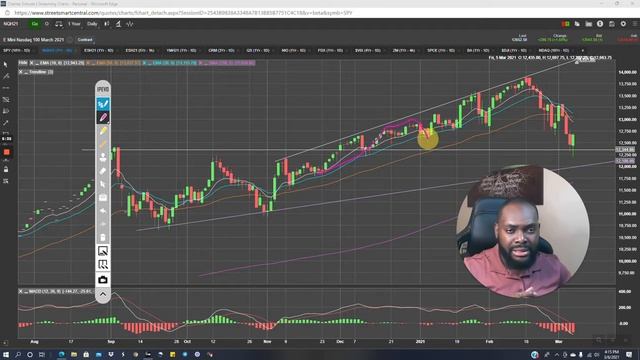This screenshot has height=360, width=640.
Task: Open the Daily frequency dropdown
Action: coord(92,24)
